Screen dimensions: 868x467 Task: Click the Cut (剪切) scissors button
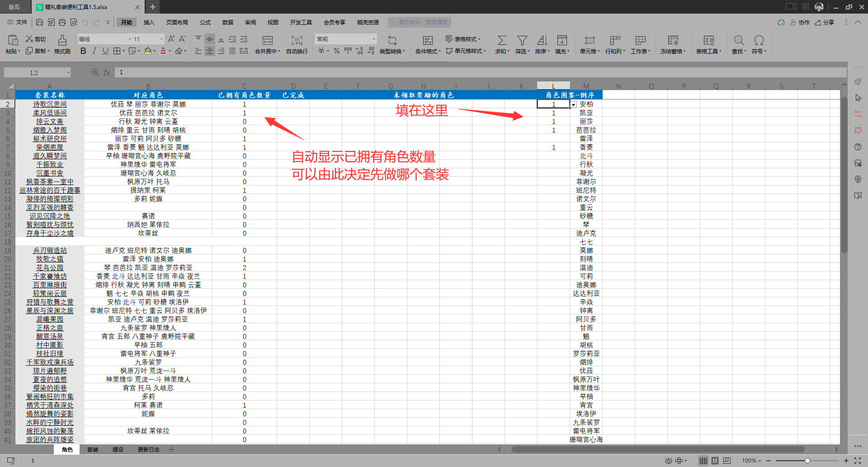[36, 39]
